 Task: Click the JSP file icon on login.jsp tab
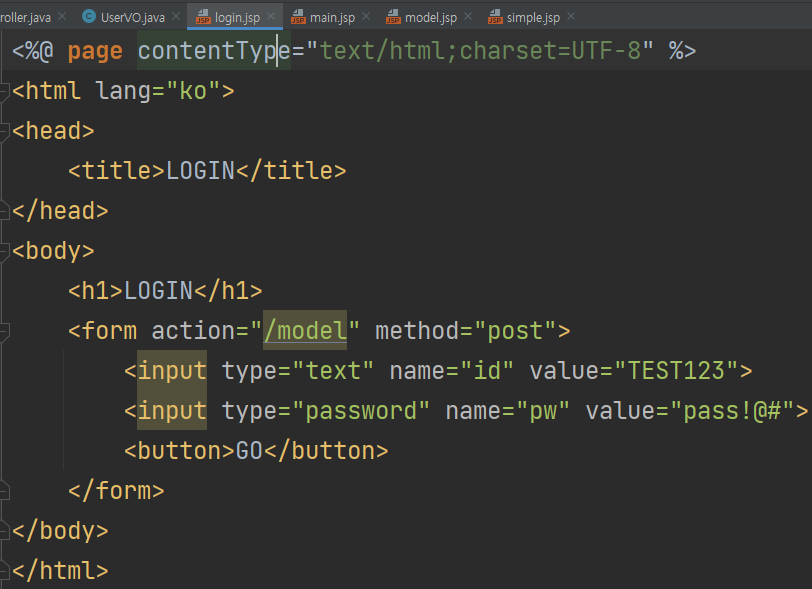click(203, 17)
